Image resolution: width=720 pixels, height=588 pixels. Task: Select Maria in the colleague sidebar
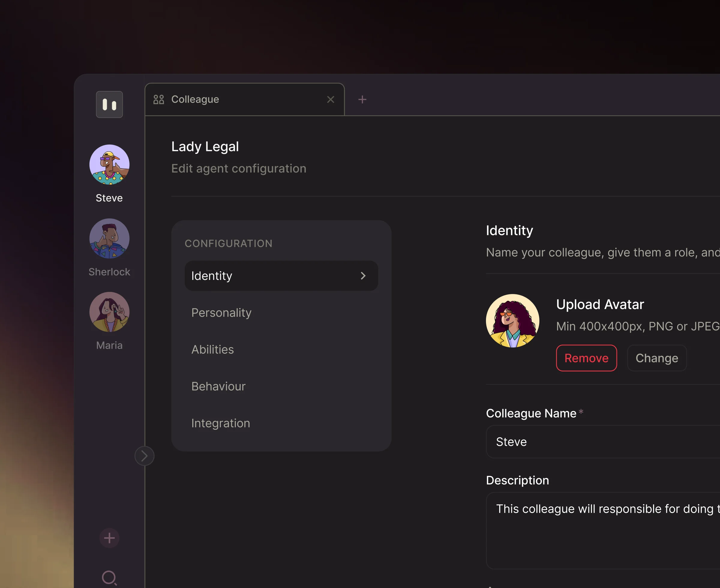tap(109, 312)
